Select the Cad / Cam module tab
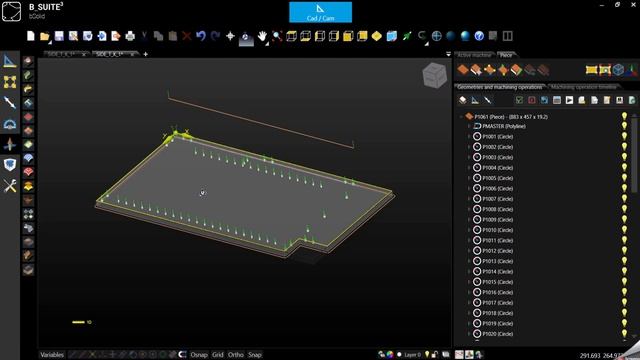Screen dimensions: 640x360 320,12
